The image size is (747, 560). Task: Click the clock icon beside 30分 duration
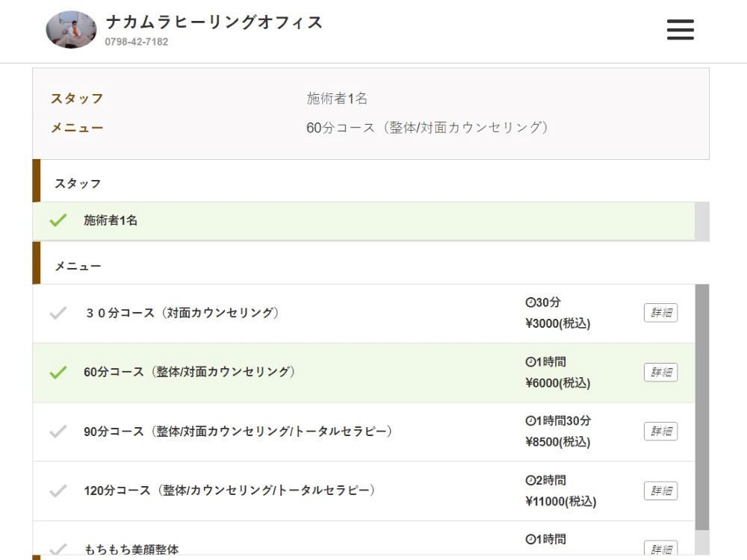[x=530, y=302]
